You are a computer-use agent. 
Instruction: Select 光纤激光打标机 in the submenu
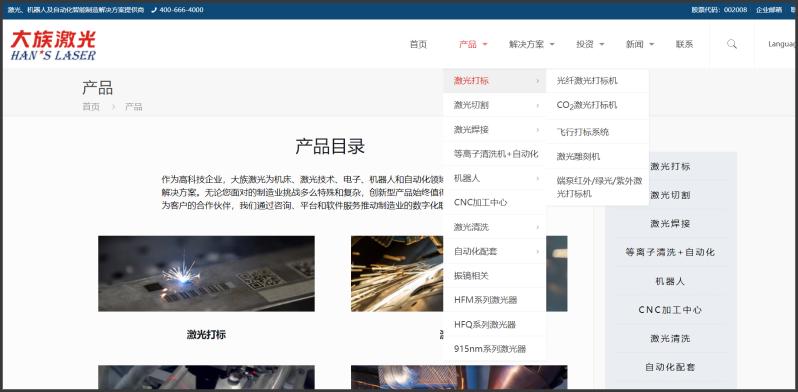point(597,81)
